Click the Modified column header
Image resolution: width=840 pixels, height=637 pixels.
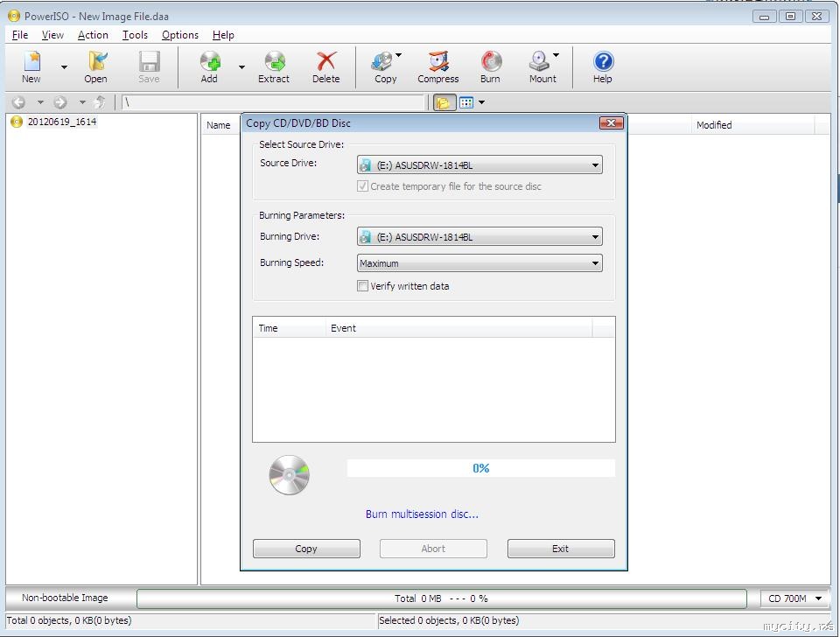click(x=753, y=125)
